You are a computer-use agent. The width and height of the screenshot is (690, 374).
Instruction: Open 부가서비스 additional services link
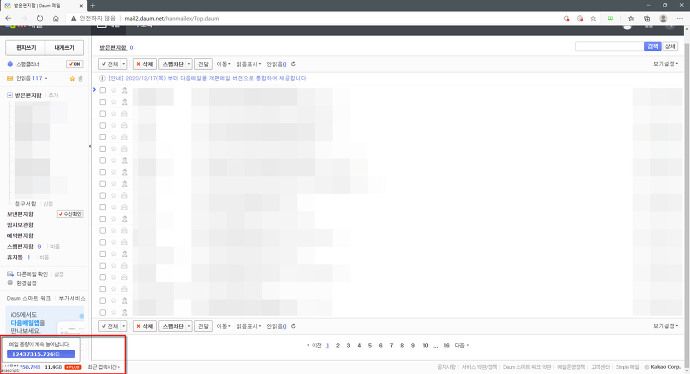(x=72, y=298)
